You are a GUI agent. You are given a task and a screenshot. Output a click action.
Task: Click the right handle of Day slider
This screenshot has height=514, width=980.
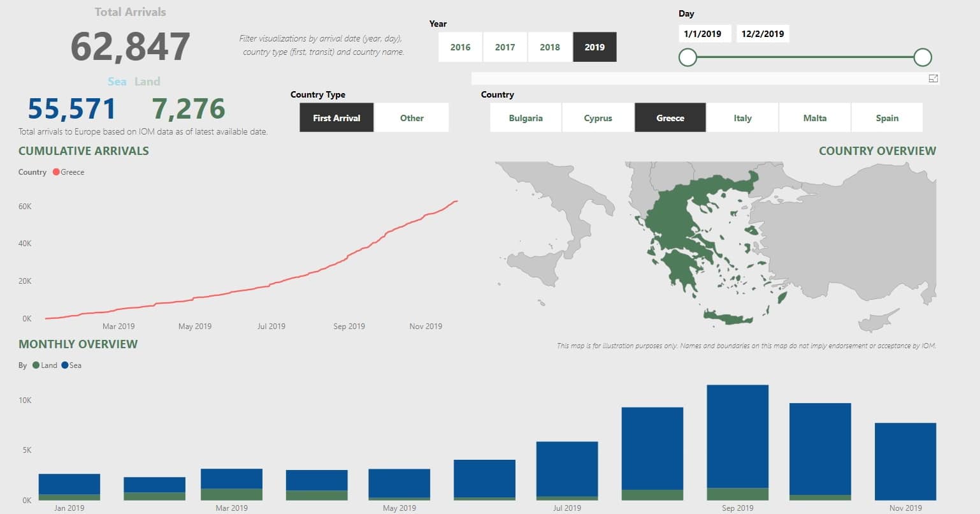click(923, 57)
